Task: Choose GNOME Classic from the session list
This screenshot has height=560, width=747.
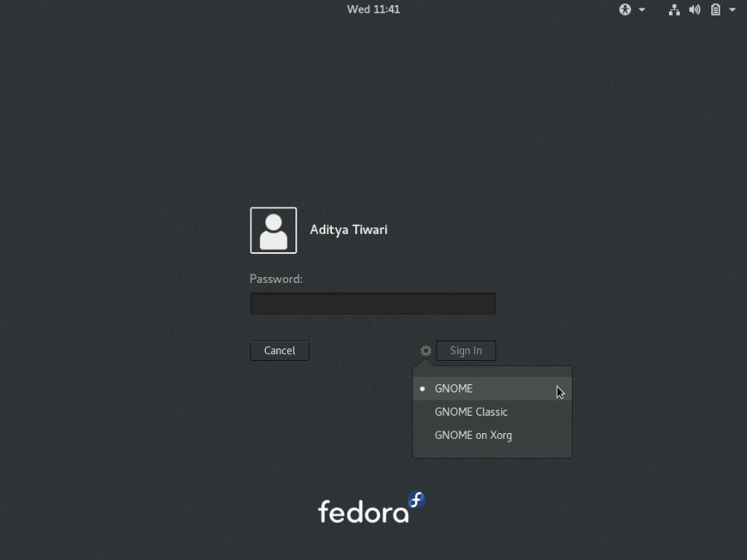Action: coord(471,411)
